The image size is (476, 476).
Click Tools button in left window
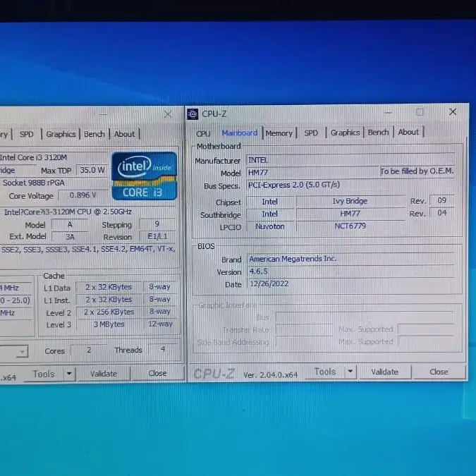click(x=44, y=374)
